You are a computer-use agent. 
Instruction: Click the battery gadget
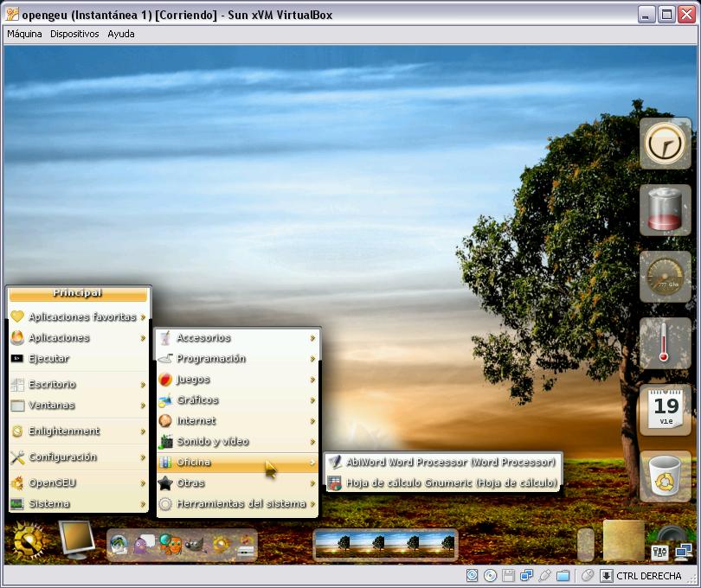(666, 210)
